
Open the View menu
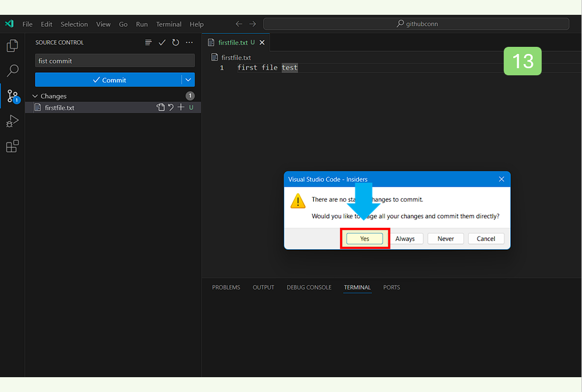(103, 24)
